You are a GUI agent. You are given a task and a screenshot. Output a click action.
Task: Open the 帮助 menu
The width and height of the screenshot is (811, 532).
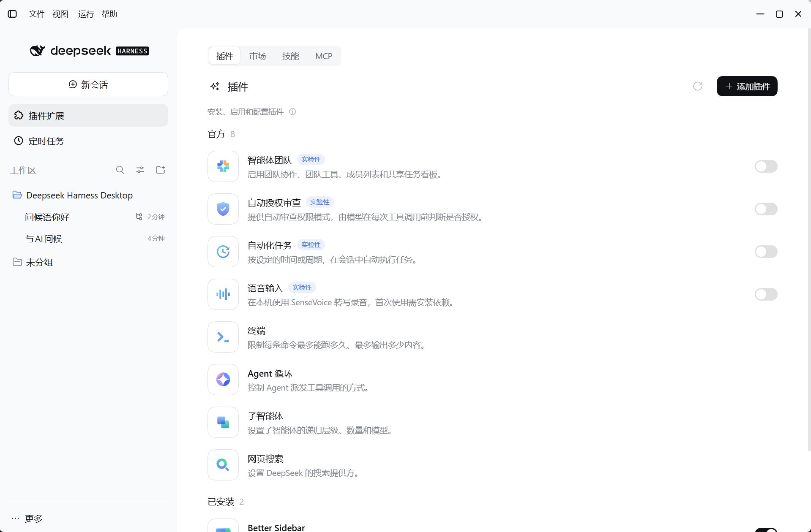[109, 14]
